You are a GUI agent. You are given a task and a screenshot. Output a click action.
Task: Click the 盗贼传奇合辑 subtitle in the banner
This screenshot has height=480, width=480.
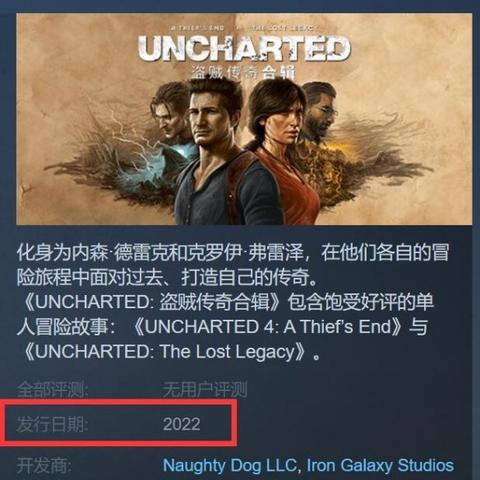(243, 72)
